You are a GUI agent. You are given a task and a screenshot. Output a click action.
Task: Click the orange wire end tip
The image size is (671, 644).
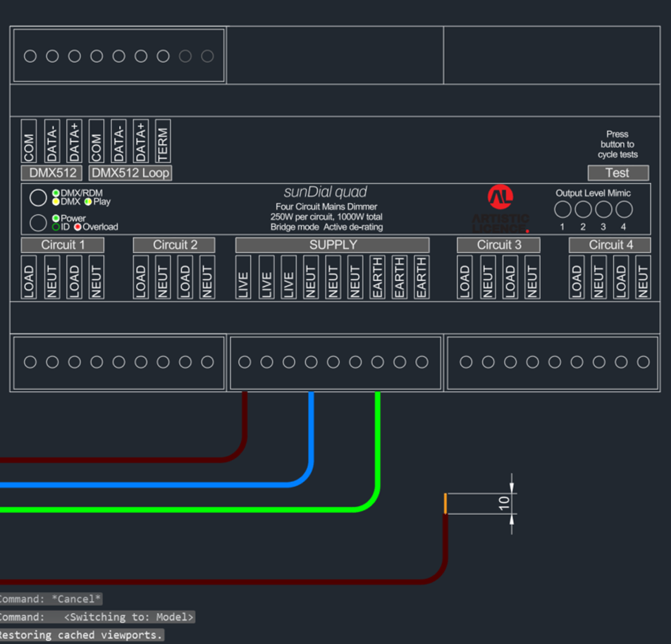445,504
